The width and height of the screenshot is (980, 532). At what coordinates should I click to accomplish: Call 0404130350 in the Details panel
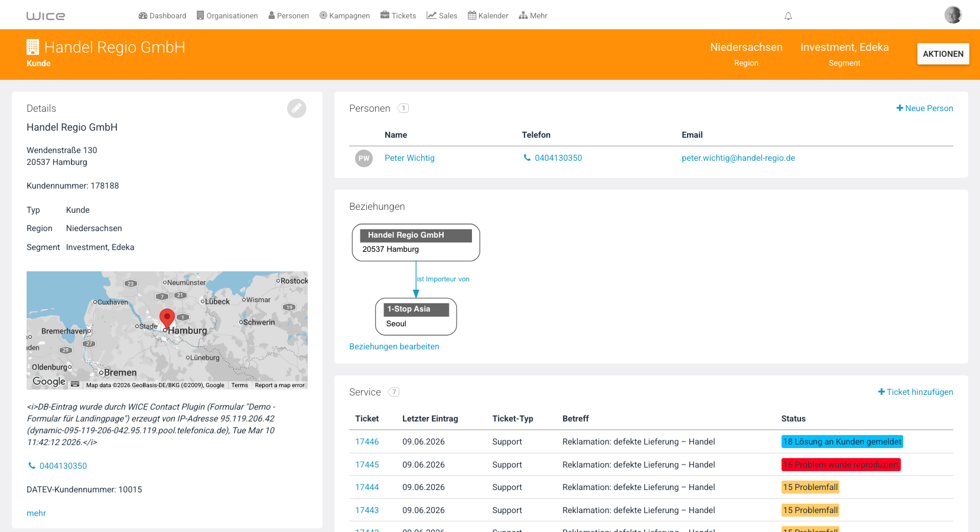[x=58, y=466]
